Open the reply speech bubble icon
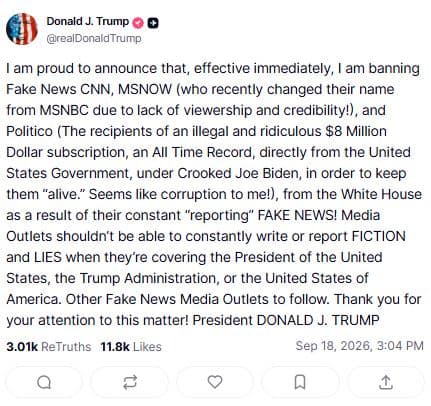431x406 pixels. (x=44, y=382)
